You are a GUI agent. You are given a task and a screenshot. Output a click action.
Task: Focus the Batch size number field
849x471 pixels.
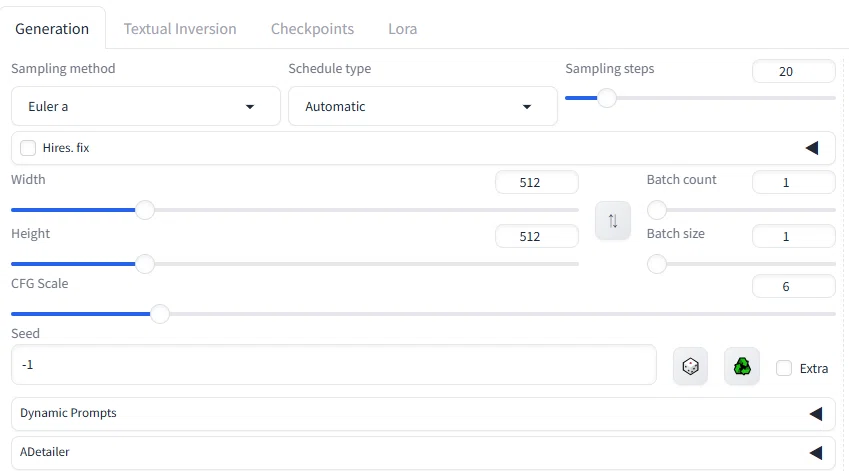[x=794, y=237]
